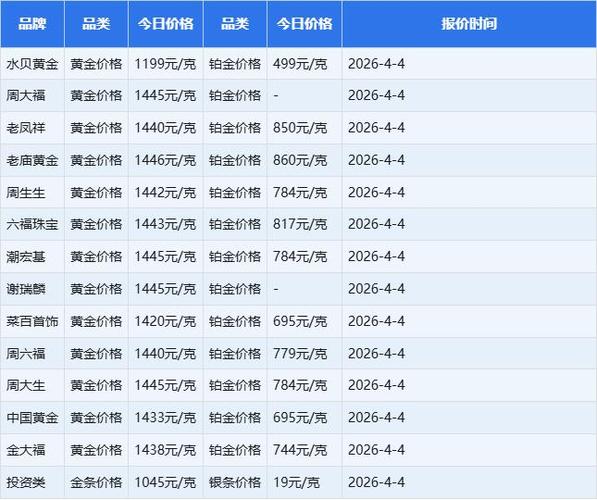This screenshot has width=597, height=500.
Task: Click the 779元/克 platinum price
Action: pyautogui.click(x=300, y=353)
